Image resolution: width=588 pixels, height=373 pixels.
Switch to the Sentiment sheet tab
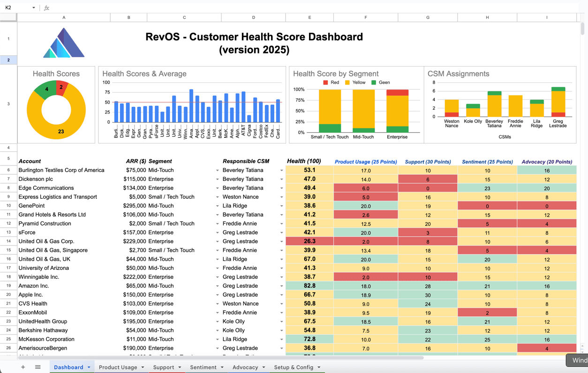coord(203,367)
